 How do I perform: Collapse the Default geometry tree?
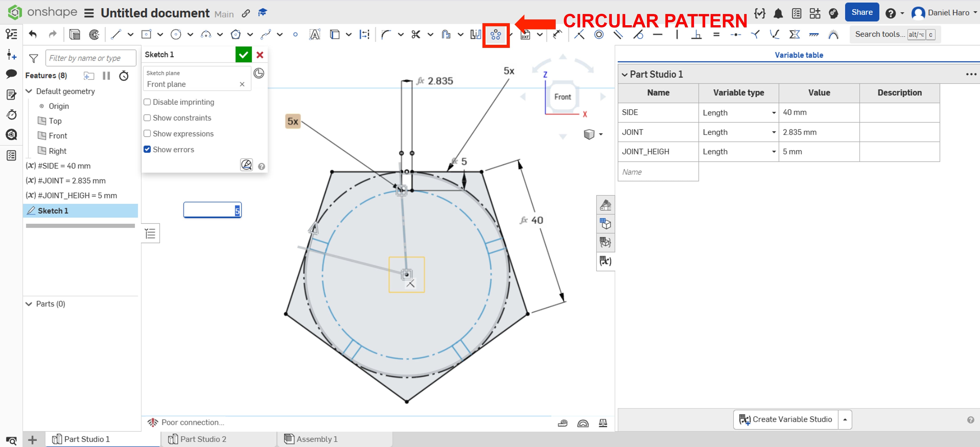coord(29,91)
